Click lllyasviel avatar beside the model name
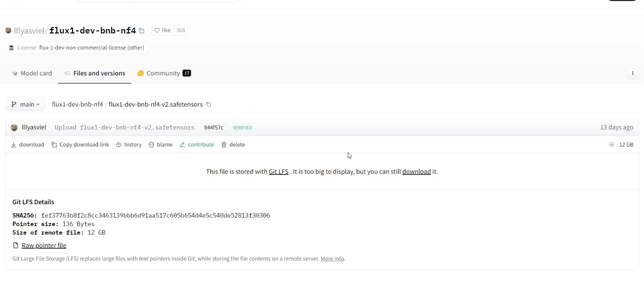 coord(8,30)
